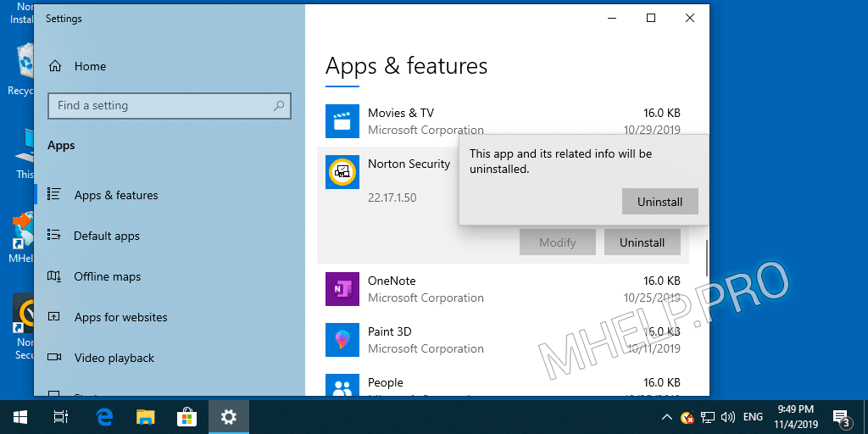
Task: Click the Paint 3D app icon
Action: coord(342,340)
